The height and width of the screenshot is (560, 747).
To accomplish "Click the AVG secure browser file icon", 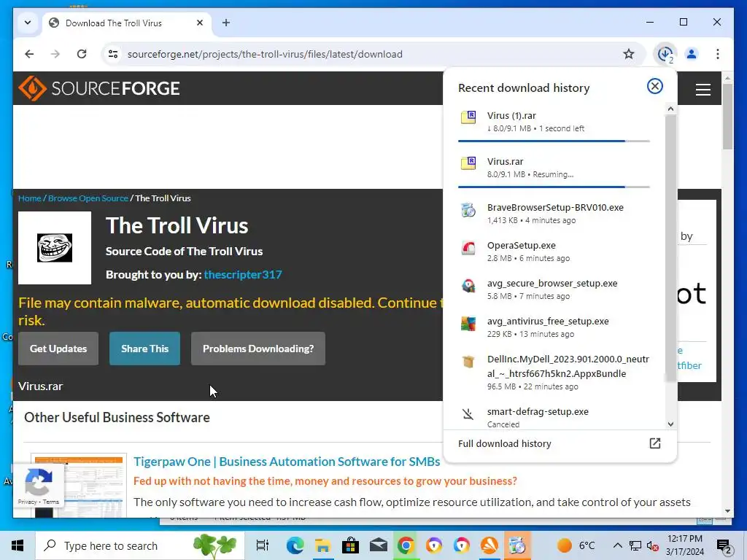I will coord(468,285).
